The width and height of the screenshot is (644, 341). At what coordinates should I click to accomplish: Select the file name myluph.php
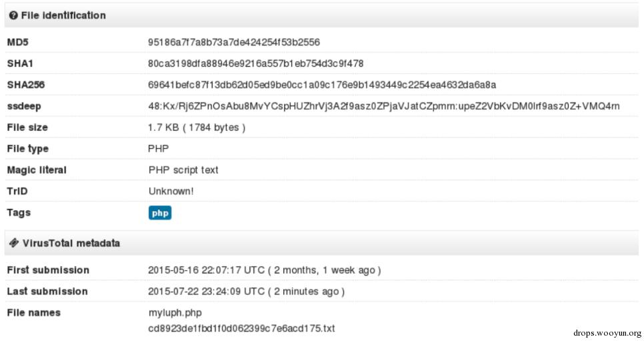click(x=175, y=313)
